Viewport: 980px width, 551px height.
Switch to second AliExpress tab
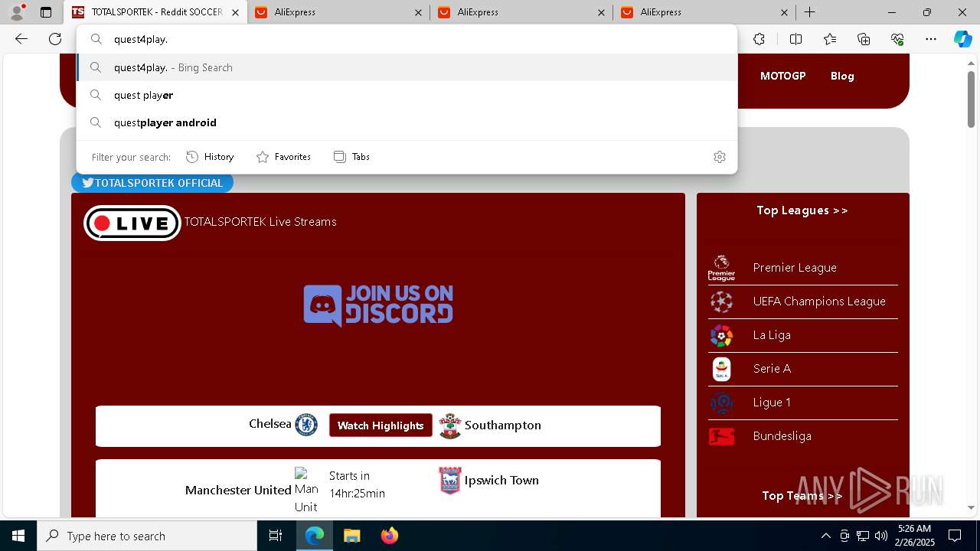click(x=521, y=12)
